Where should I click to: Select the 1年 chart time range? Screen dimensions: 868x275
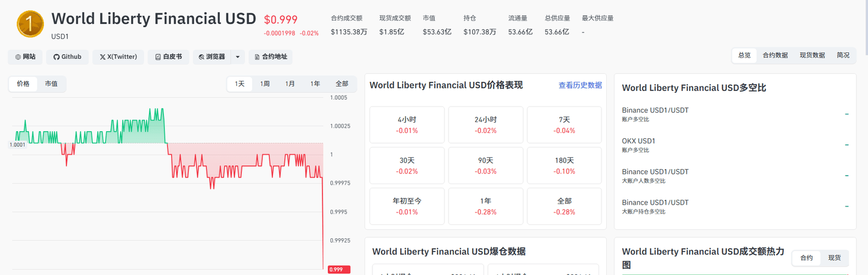(315, 84)
